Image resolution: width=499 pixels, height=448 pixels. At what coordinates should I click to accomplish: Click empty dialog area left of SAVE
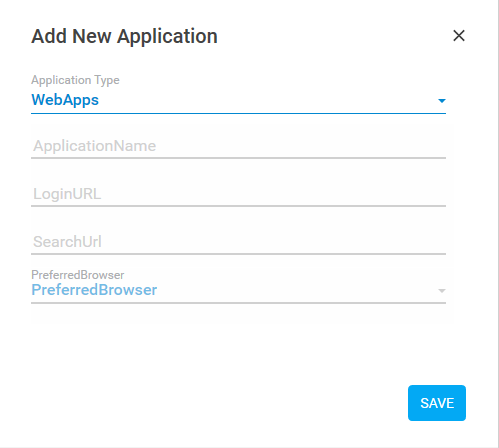217,403
